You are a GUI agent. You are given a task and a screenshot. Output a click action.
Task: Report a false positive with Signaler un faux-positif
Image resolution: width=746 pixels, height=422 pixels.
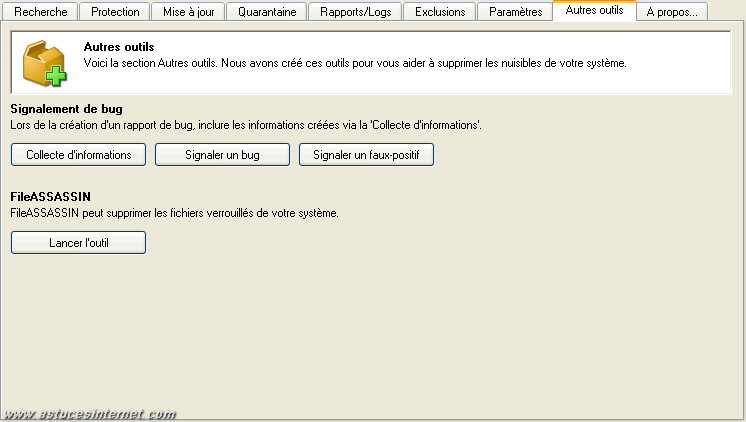click(x=366, y=155)
